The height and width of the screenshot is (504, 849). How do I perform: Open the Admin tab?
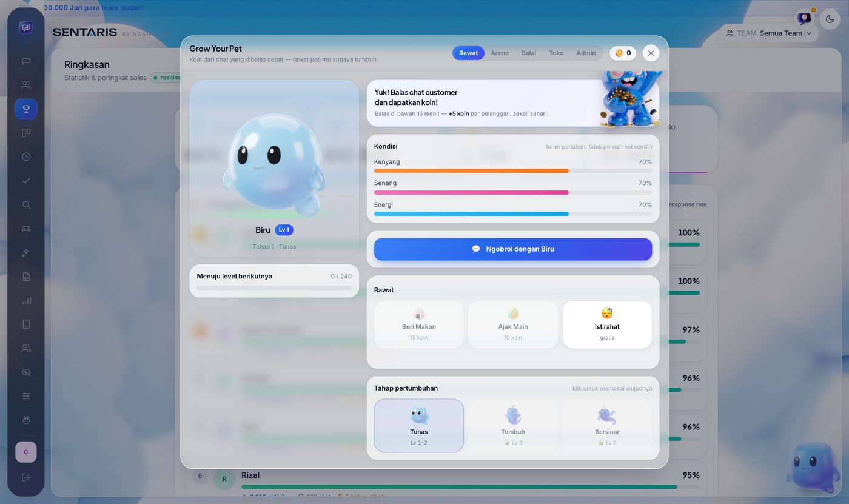[586, 53]
